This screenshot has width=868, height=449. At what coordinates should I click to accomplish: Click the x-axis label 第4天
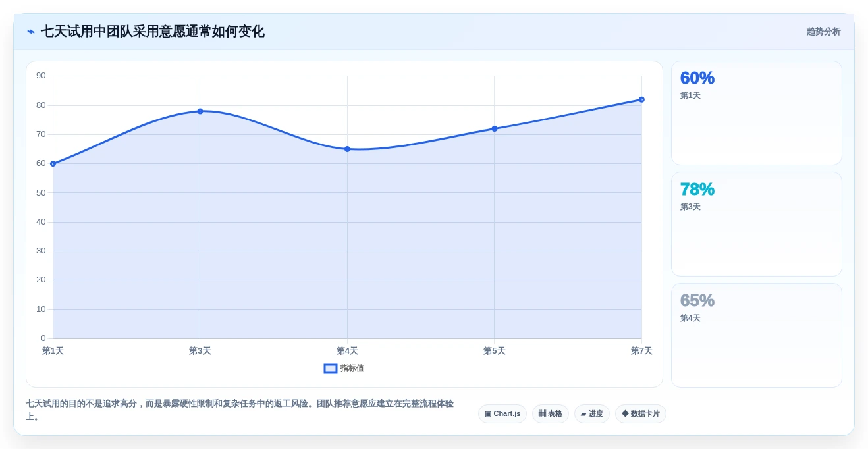[347, 351]
